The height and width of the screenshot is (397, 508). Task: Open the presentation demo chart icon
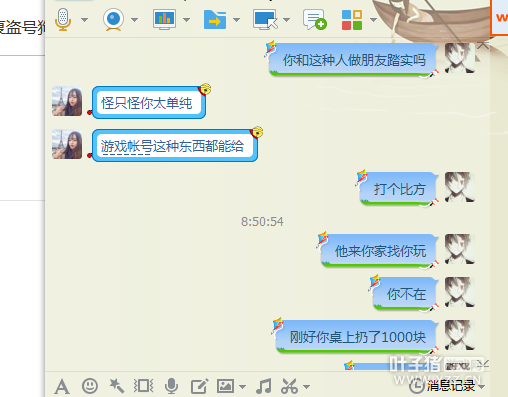coord(164,20)
